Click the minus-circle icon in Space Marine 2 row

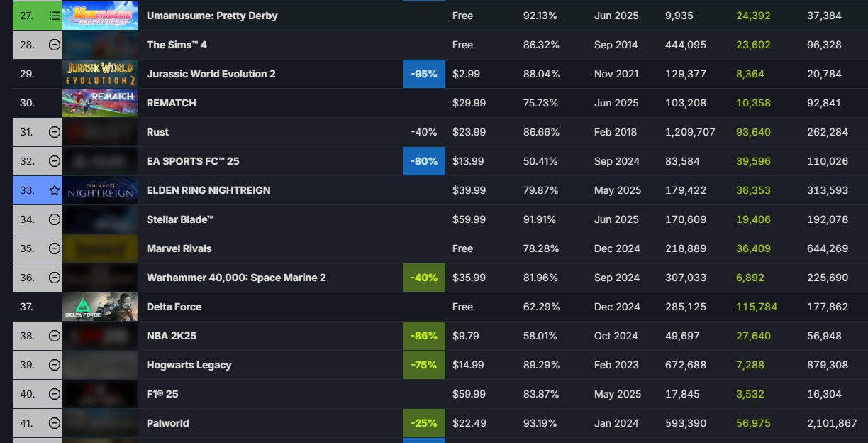[x=55, y=278]
